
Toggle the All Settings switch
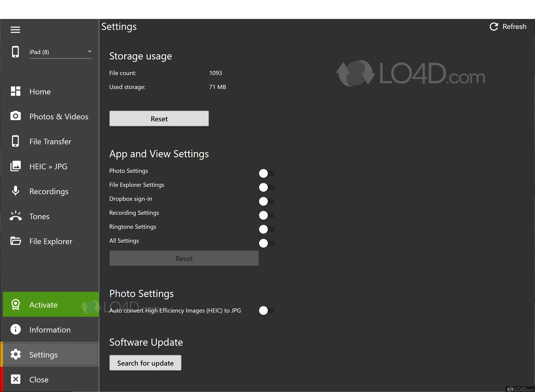pyautogui.click(x=267, y=243)
